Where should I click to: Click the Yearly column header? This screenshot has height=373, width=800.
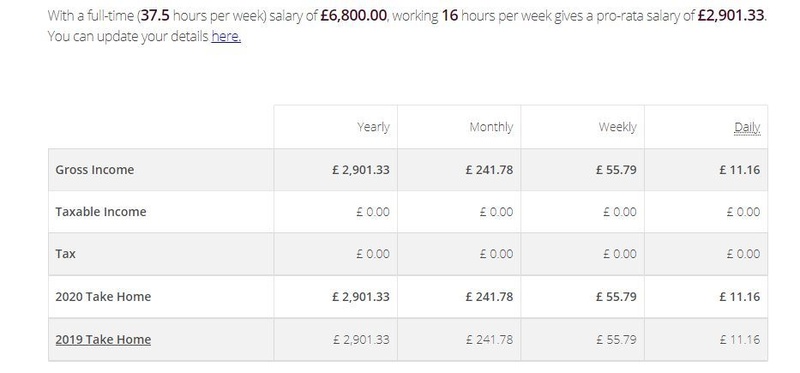(x=373, y=127)
